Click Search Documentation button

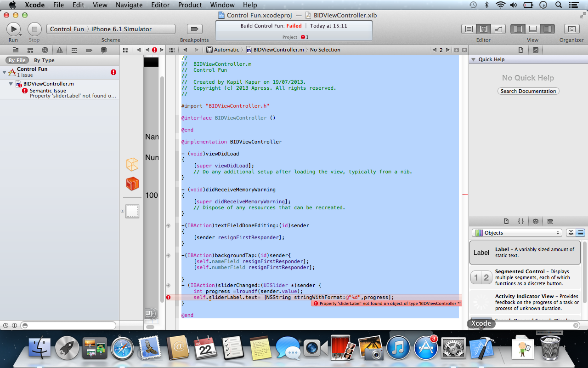528,91
